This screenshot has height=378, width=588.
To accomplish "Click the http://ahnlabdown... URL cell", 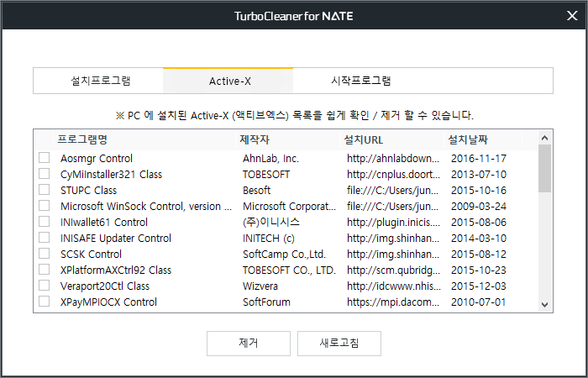I will click(x=393, y=159).
